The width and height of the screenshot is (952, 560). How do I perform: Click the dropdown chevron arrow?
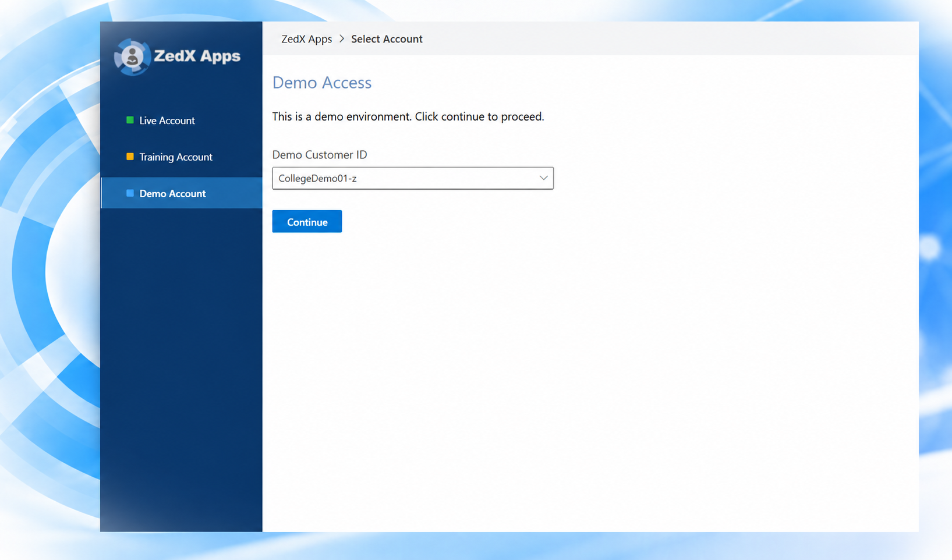point(543,178)
